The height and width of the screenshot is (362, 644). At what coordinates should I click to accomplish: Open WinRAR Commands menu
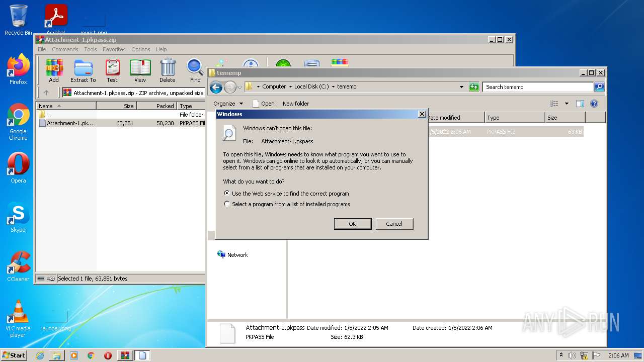click(x=65, y=49)
